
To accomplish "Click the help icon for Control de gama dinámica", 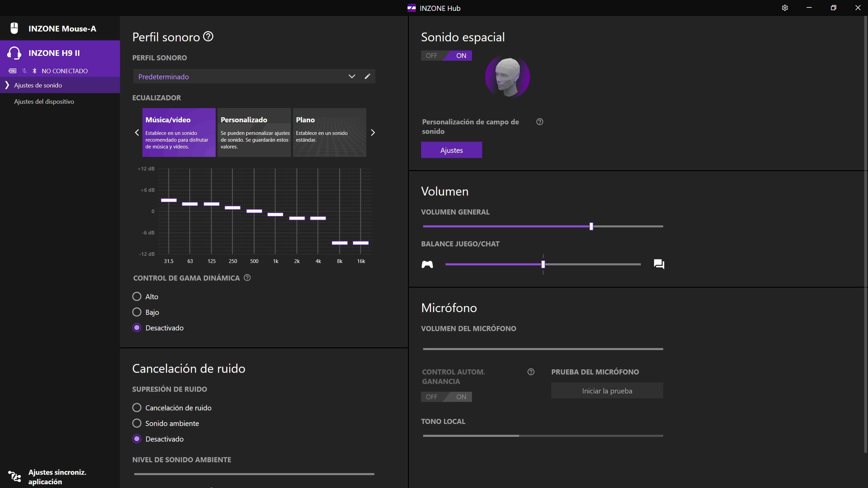I will point(247,277).
